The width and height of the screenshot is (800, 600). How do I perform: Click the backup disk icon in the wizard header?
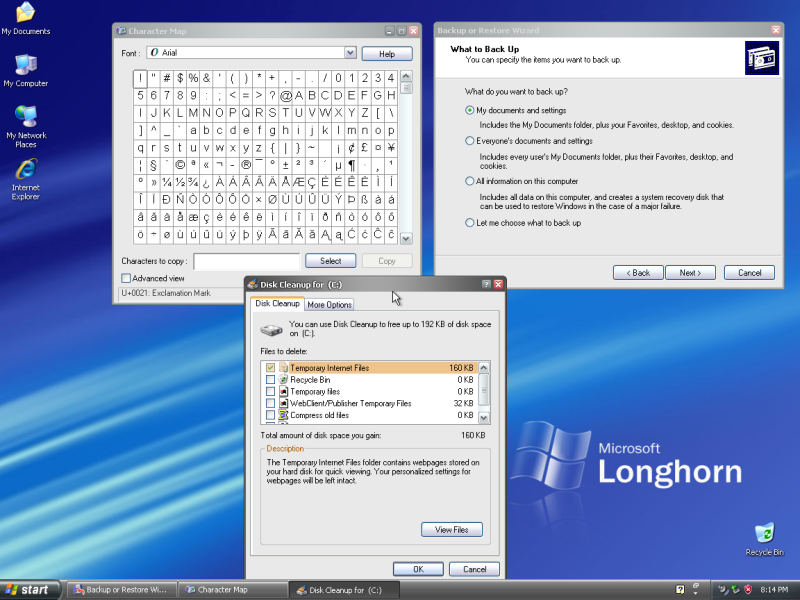pyautogui.click(x=760, y=55)
